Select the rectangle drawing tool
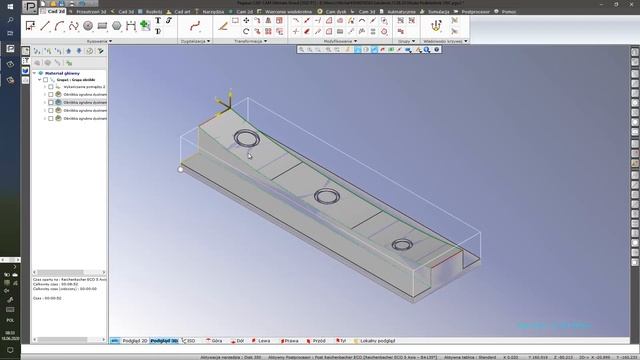The width and height of the screenshot is (640, 360). [x=102, y=26]
